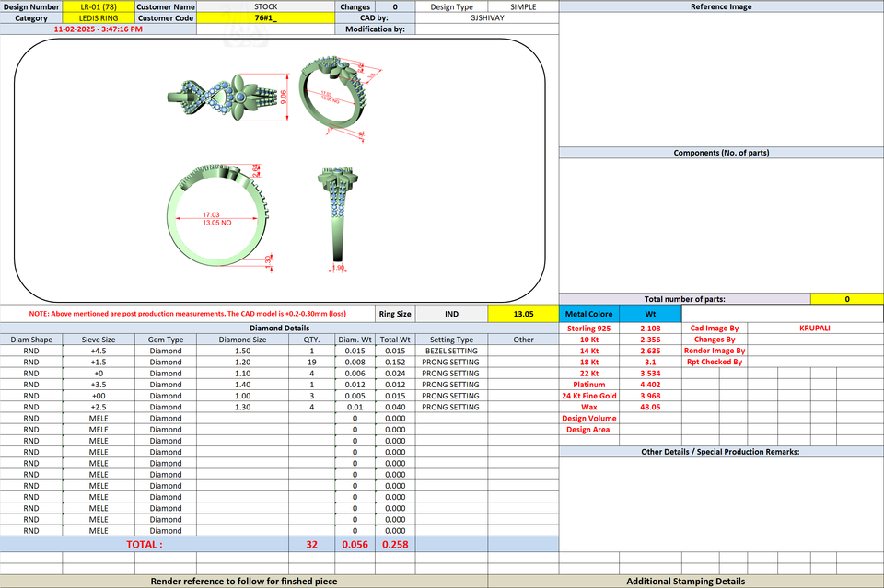The height and width of the screenshot is (588, 884).
Task: Click the Gem Type column header
Action: click(x=166, y=340)
